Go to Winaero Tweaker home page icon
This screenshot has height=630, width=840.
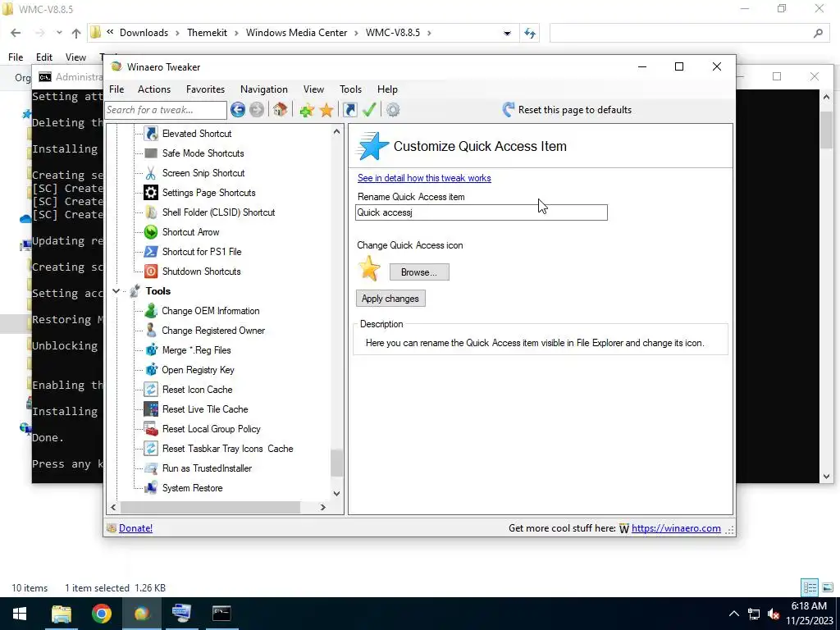point(280,110)
